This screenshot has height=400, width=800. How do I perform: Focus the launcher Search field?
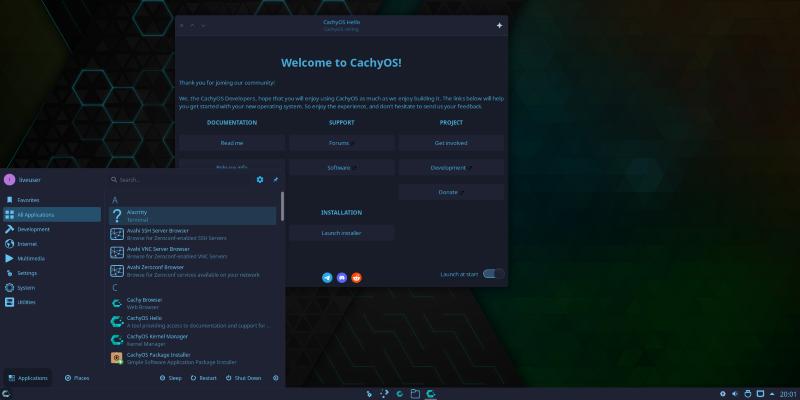pos(180,180)
